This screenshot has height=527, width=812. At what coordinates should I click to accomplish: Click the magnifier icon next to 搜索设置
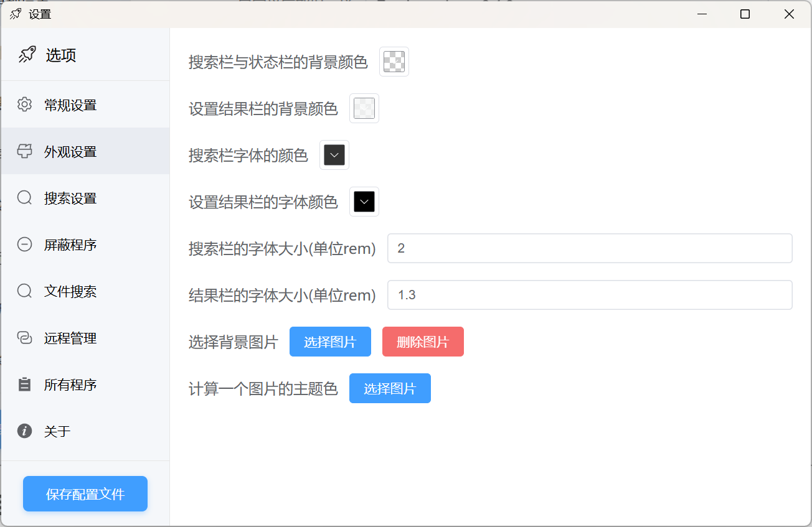tap(24, 198)
